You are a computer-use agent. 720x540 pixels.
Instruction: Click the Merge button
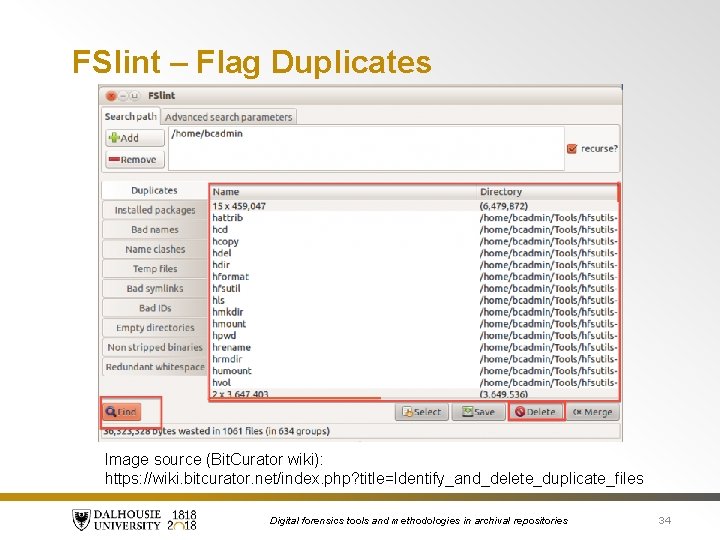[592, 412]
